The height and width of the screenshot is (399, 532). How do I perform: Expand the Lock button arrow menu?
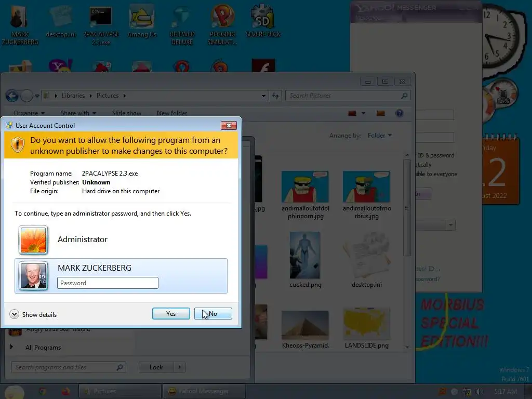click(x=179, y=367)
